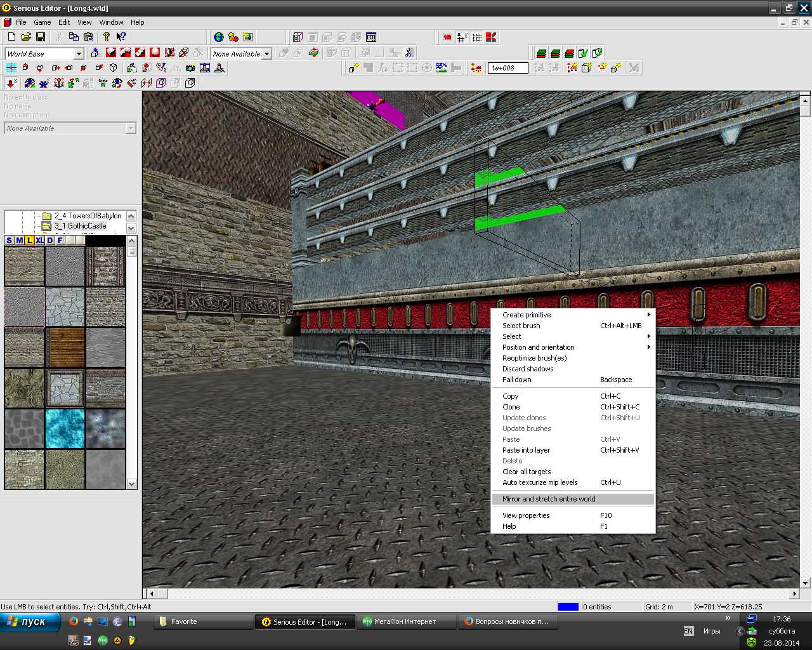812x650 pixels.
Task: Choose Discard shadows in context menu
Action: pyautogui.click(x=573, y=369)
